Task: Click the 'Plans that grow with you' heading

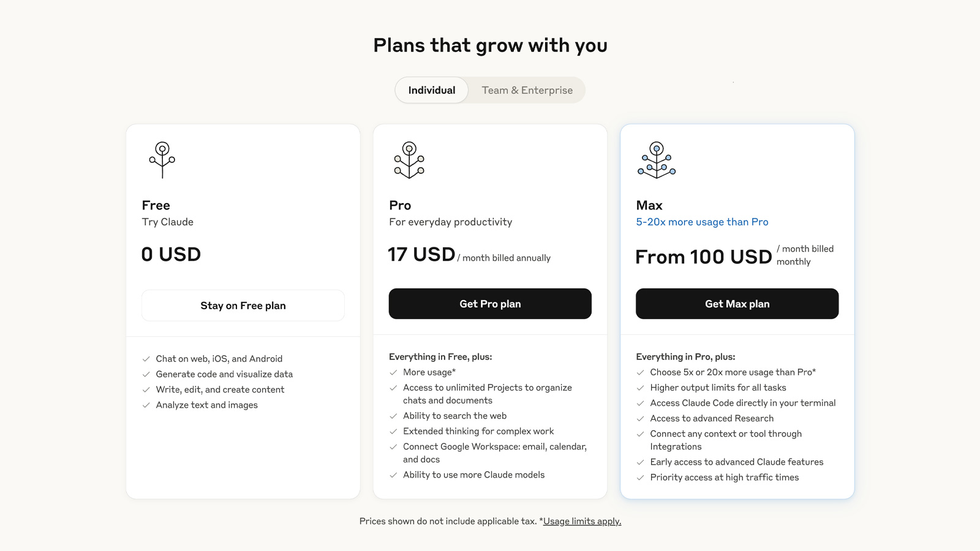Action: tap(490, 45)
